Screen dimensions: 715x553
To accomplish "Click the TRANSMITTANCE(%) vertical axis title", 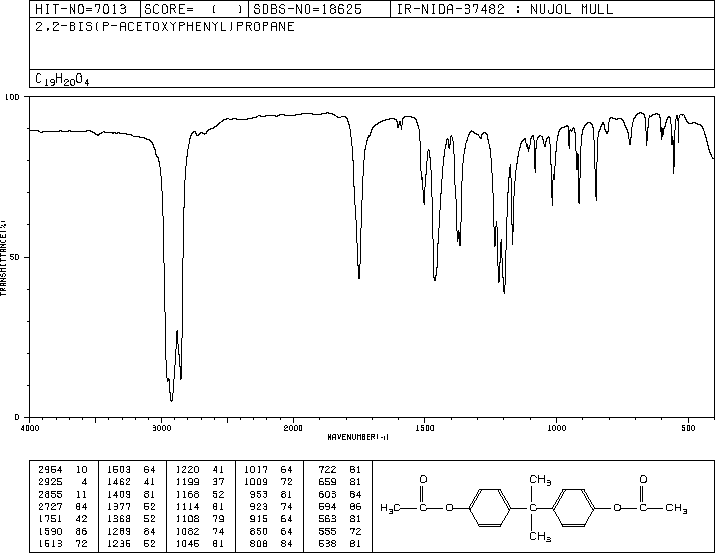I will point(3,258).
